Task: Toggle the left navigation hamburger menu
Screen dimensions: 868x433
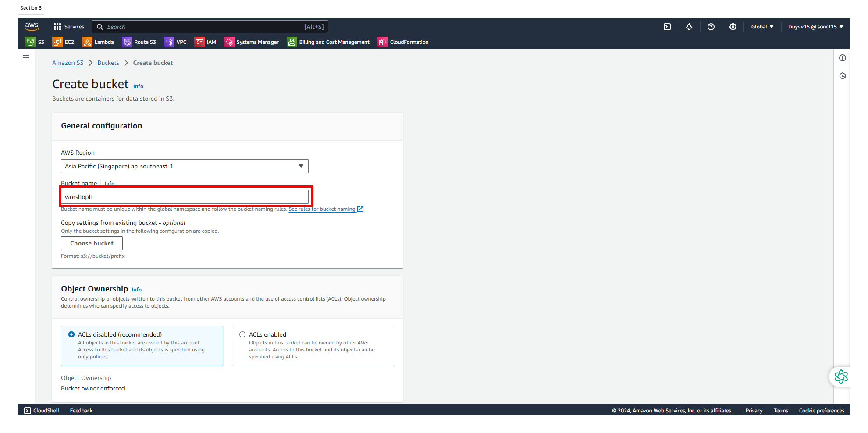Action: [26, 58]
